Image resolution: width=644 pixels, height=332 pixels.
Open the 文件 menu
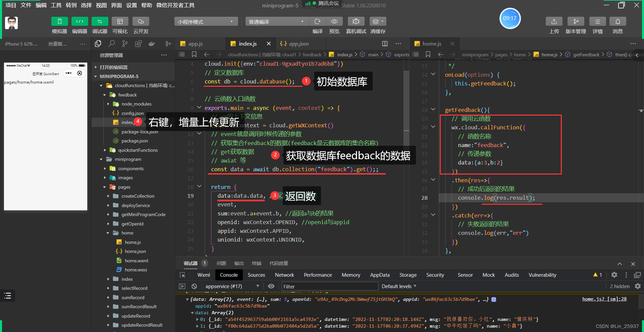[x=26, y=5]
